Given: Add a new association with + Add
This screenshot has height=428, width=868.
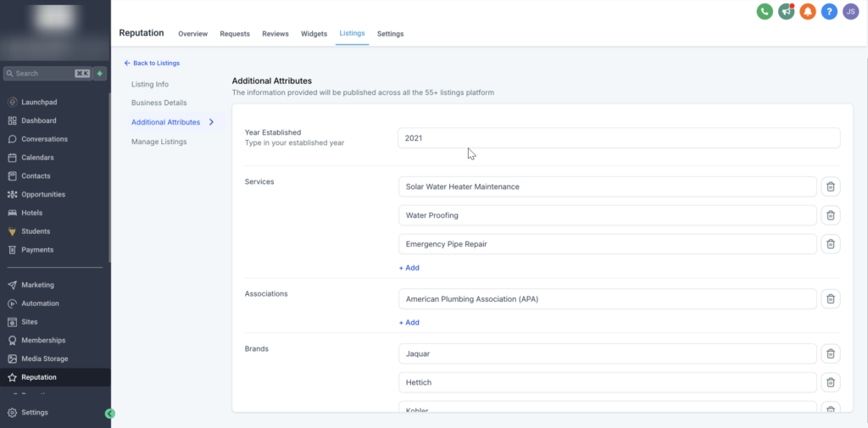Looking at the screenshot, I should tap(409, 322).
